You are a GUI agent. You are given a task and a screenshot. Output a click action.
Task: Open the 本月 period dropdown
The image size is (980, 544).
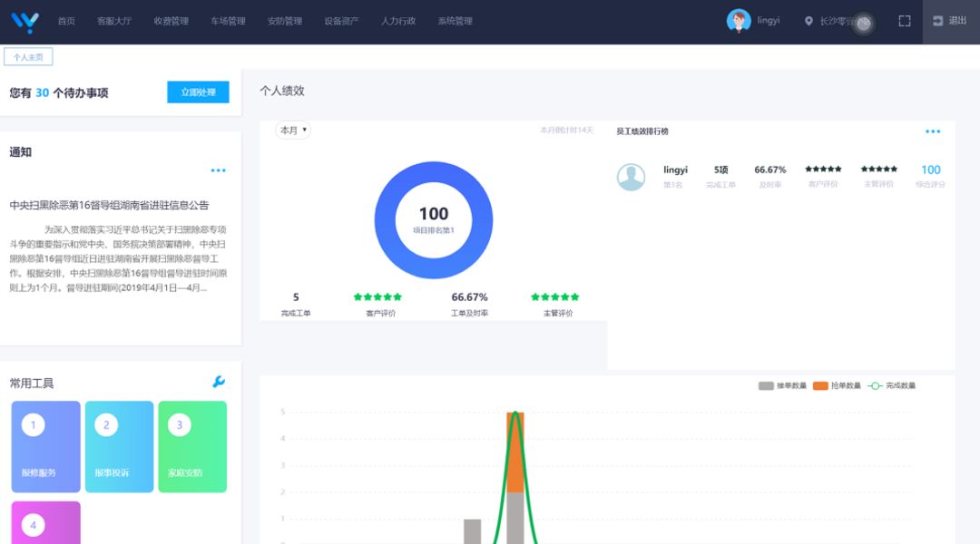tap(293, 131)
